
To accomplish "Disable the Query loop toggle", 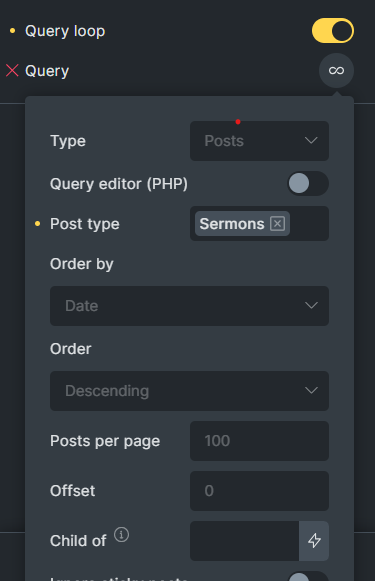I will pyautogui.click(x=333, y=31).
